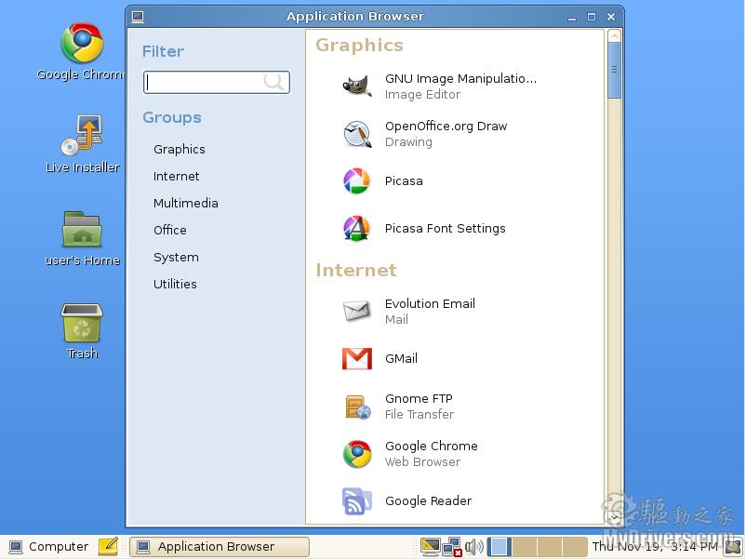Screen dimensions: 746x560
Task: Click the 'OpenOffice.org Draw' label
Action: tap(446, 127)
